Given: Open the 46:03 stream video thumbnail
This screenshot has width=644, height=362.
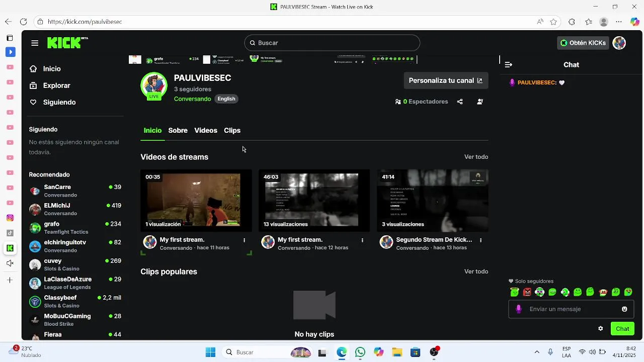Looking at the screenshot, I should coord(314,201).
